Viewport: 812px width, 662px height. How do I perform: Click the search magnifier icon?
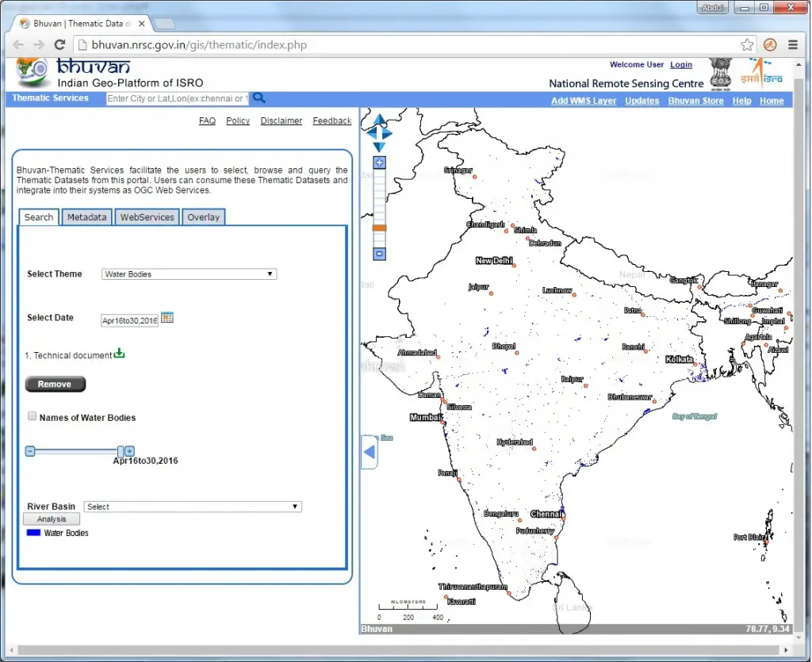coord(259,98)
